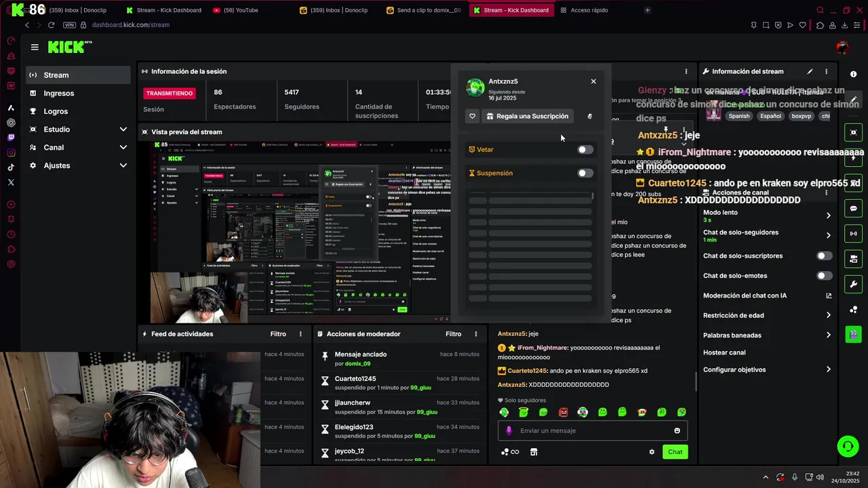The height and width of the screenshot is (488, 868).
Task: Click the green clapperboard icon in the right rail
Action: tap(853, 335)
